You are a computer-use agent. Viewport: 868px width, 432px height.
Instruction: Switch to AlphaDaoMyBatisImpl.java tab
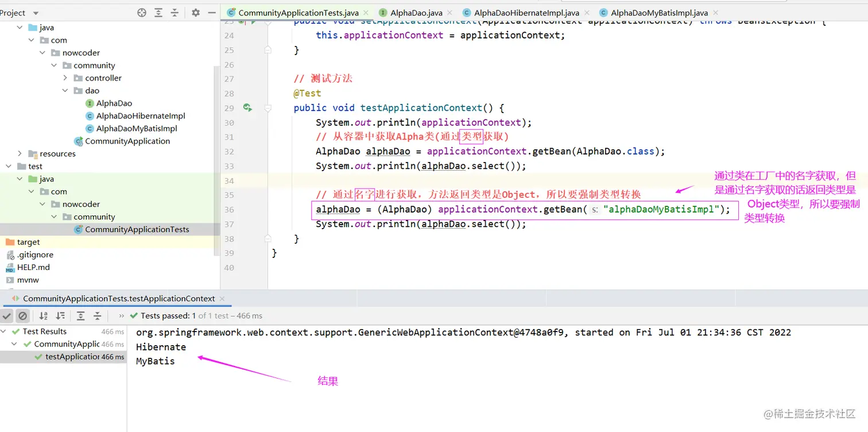click(x=658, y=13)
